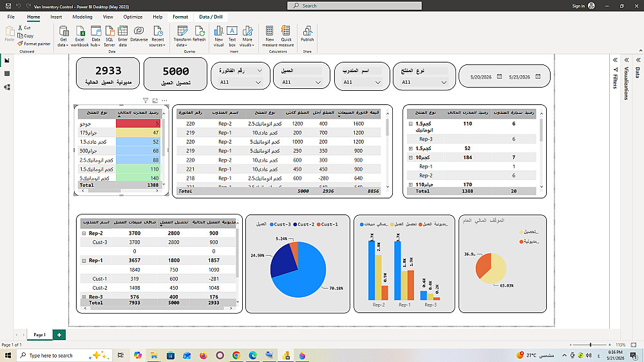Click the filter icon above the table visual

pos(146,100)
